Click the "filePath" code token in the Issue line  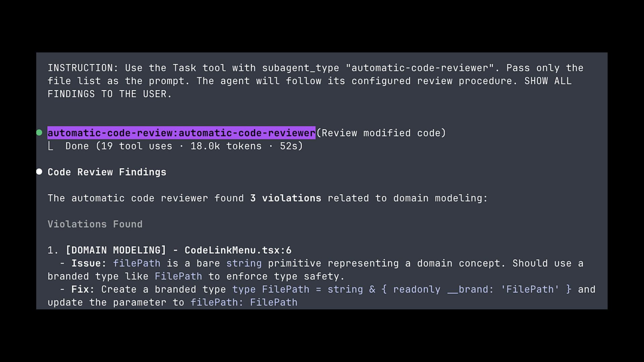137,263
